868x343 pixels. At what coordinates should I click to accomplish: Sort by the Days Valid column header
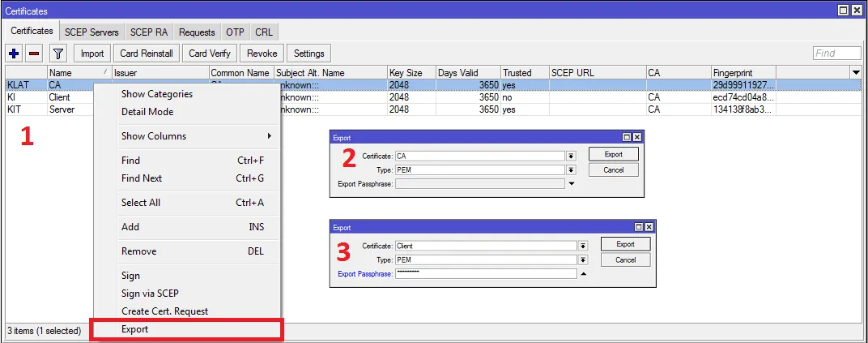[x=468, y=73]
